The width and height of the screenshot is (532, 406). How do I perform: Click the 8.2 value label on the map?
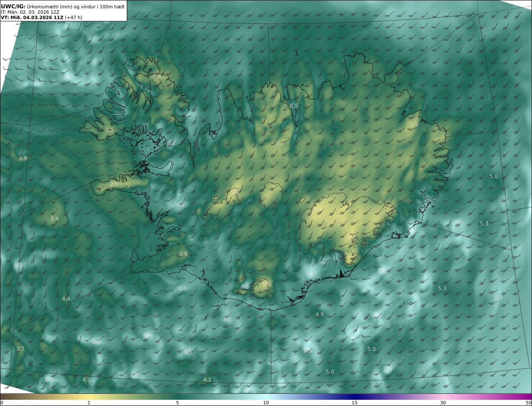228,319
